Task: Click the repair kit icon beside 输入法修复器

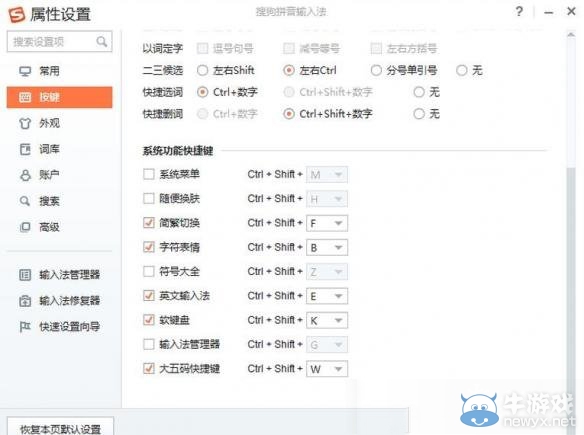Action: (25, 301)
